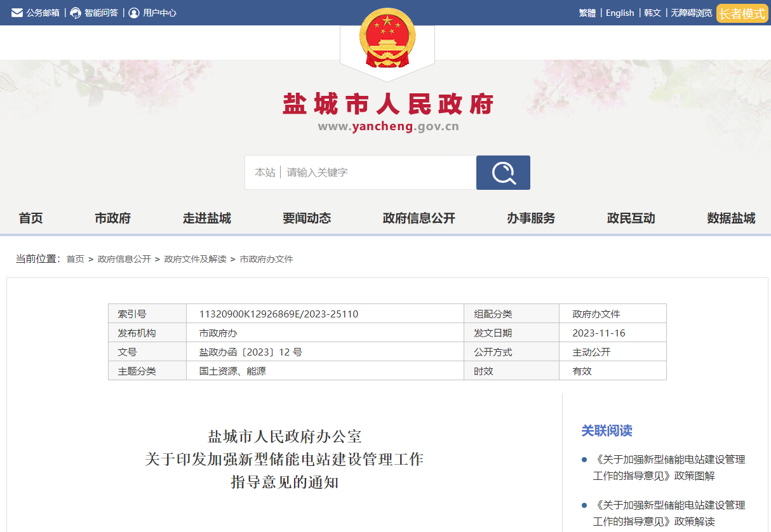Open 用户中心 link in top bar
This screenshot has width=771, height=532.
pyautogui.click(x=159, y=13)
